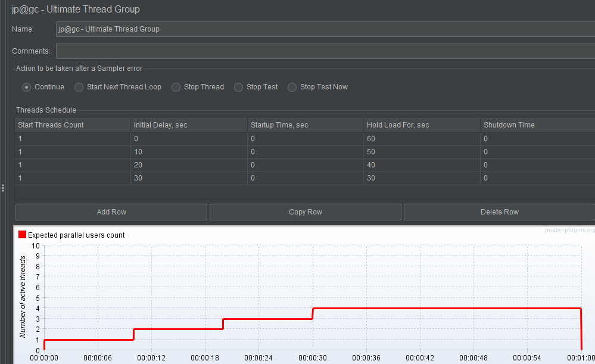The image size is (595, 364).
Task: Select Shutdown Time cell in hold-60 row
Action: [x=538, y=139]
